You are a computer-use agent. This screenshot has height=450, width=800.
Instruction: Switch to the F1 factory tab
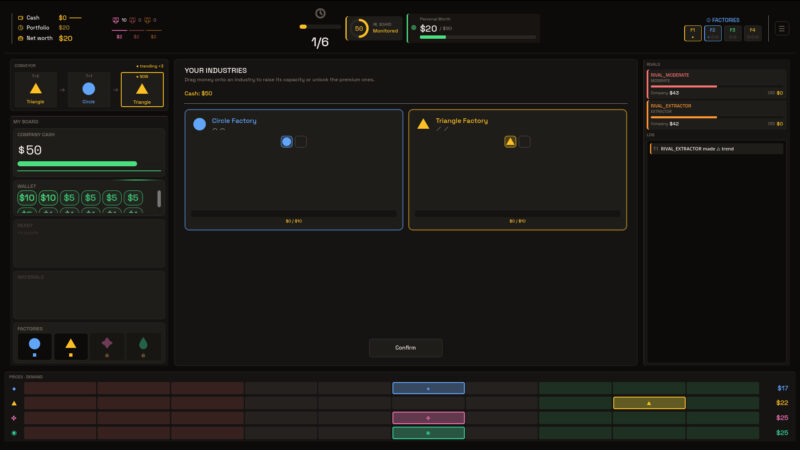pyautogui.click(x=692, y=33)
